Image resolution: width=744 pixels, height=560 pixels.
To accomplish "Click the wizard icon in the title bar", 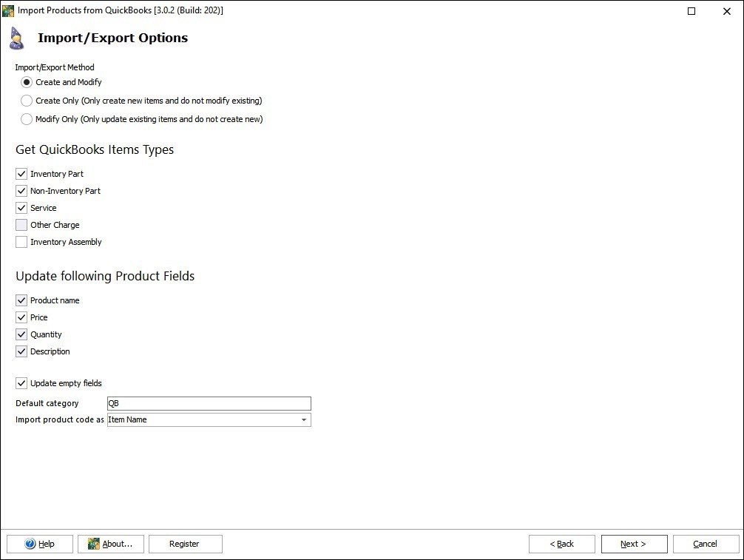I will pos(7,10).
